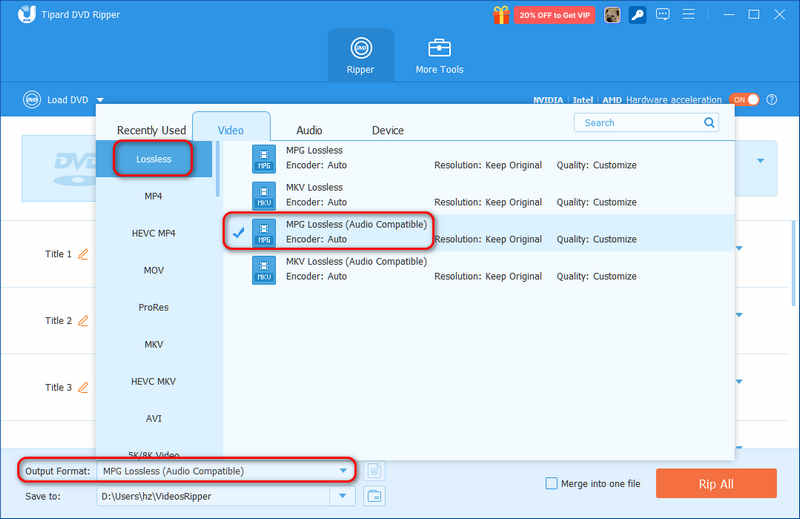Viewport: 800px width, 519px height.
Task: Click the category list scrollbar
Action: (218, 169)
